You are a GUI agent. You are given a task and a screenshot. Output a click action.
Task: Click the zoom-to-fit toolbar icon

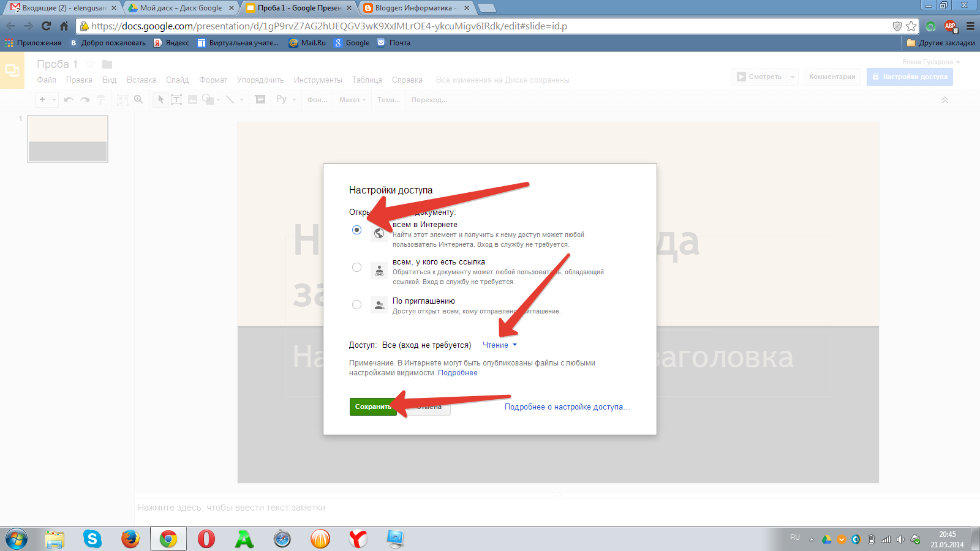(x=123, y=100)
